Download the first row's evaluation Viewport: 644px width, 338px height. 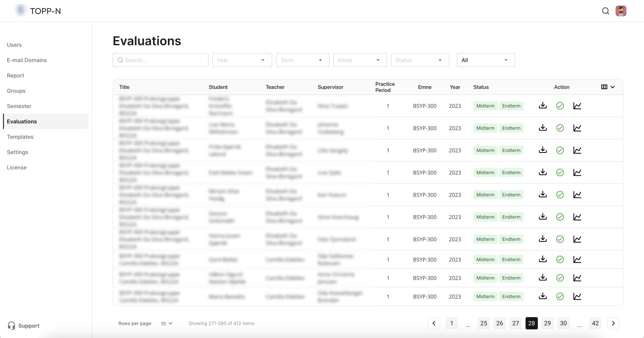coord(543,106)
